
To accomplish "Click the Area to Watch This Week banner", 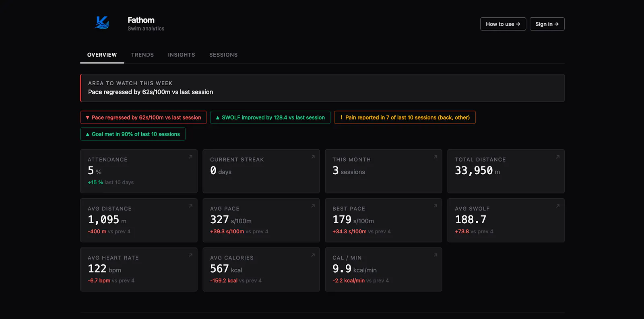I will pyautogui.click(x=322, y=88).
